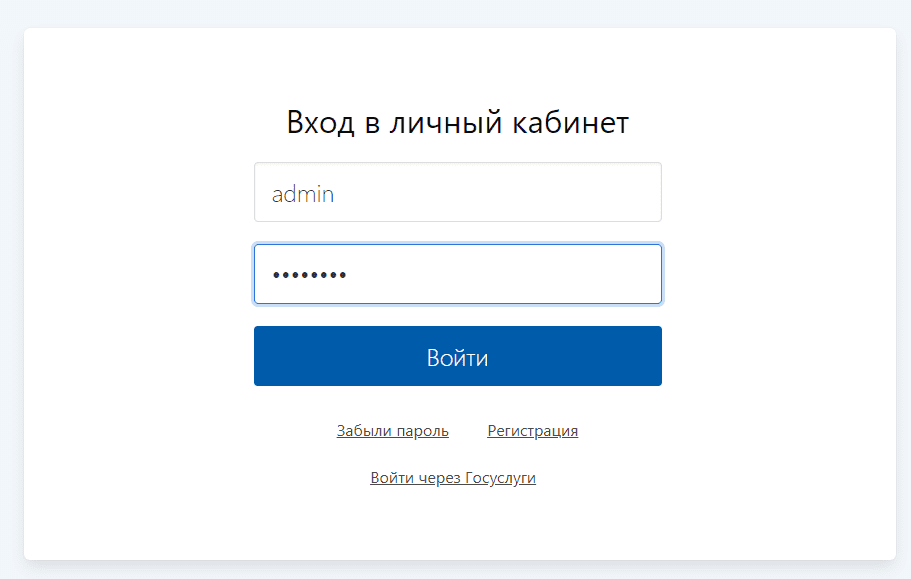Select Войти через Госуслуги link
The height and width of the screenshot is (579, 911).
point(453,478)
